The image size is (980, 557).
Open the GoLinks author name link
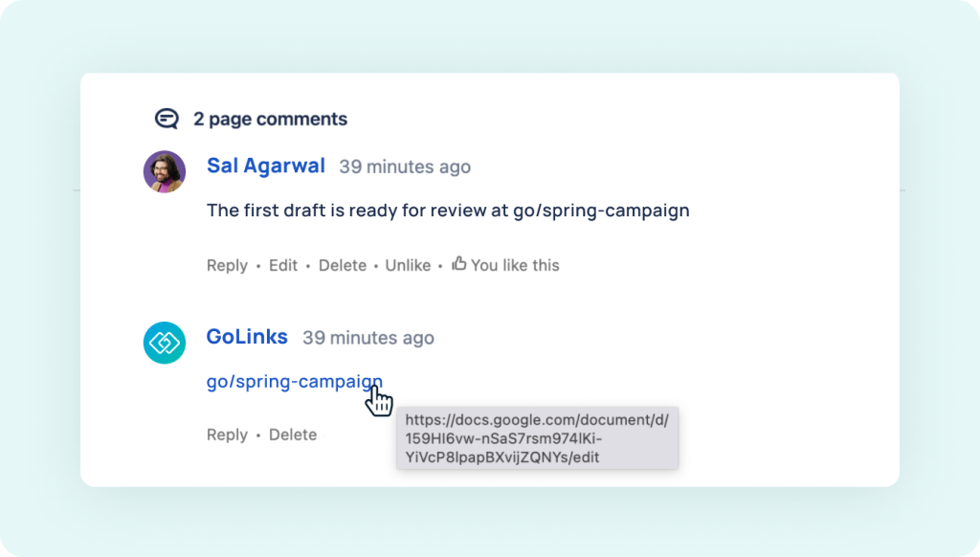pos(247,336)
